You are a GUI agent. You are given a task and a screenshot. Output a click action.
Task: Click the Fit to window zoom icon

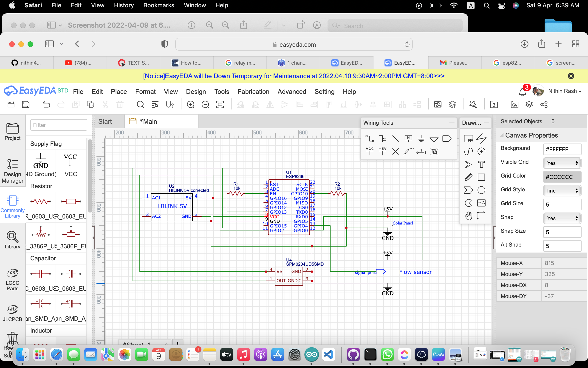click(220, 105)
